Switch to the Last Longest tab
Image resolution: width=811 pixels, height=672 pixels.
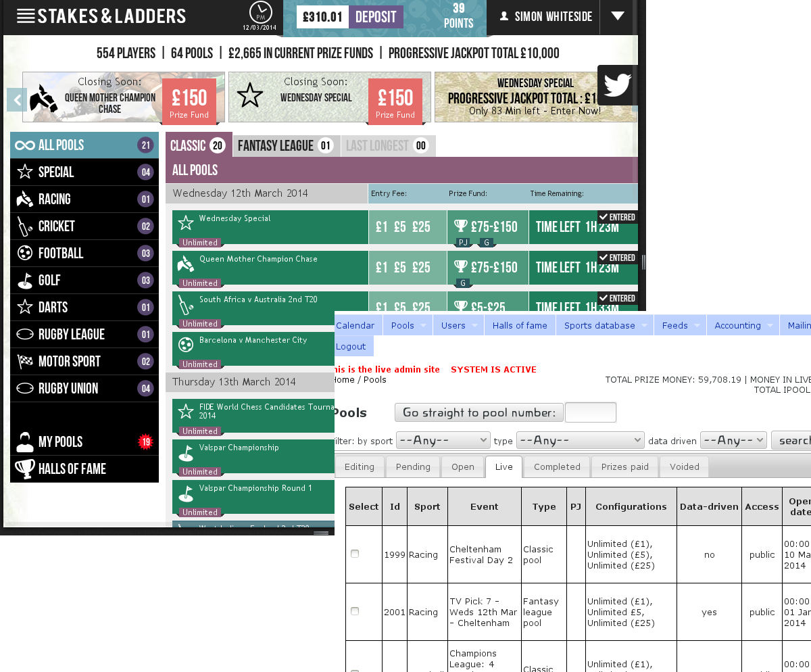388,145
